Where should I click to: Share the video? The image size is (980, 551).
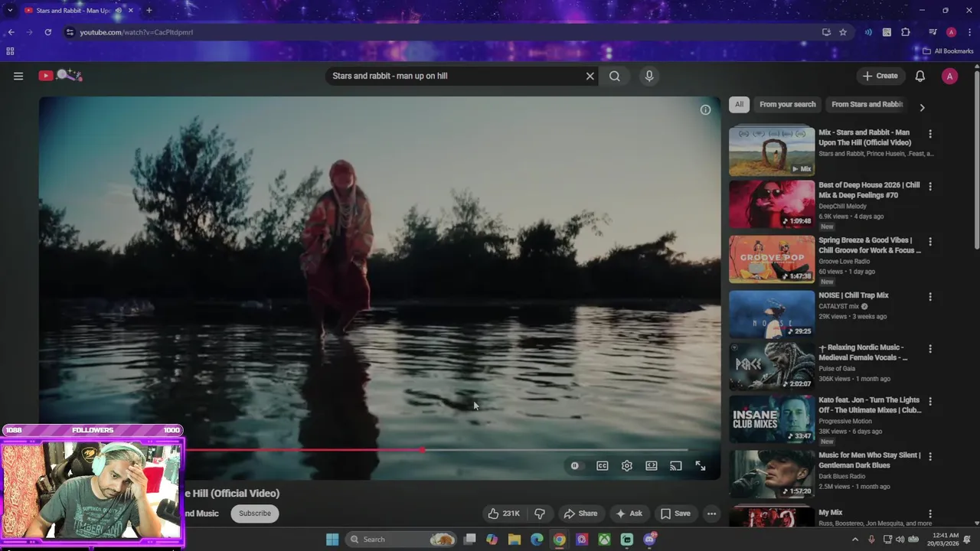[580, 514]
